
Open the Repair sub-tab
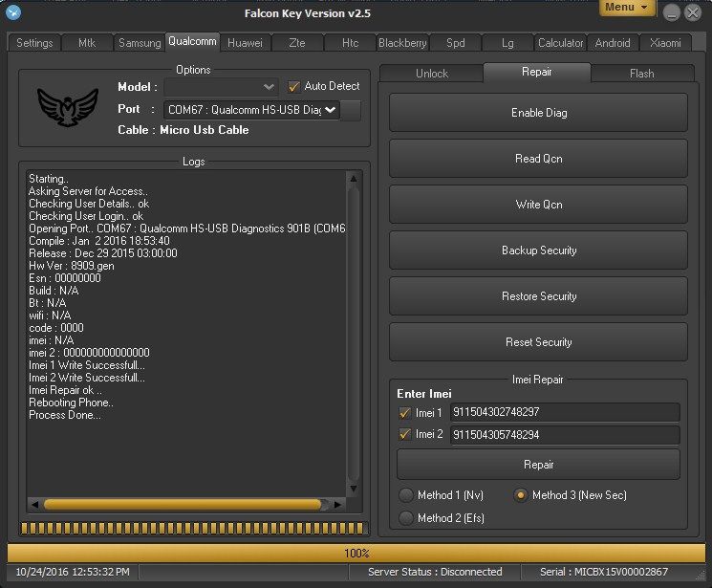point(537,72)
